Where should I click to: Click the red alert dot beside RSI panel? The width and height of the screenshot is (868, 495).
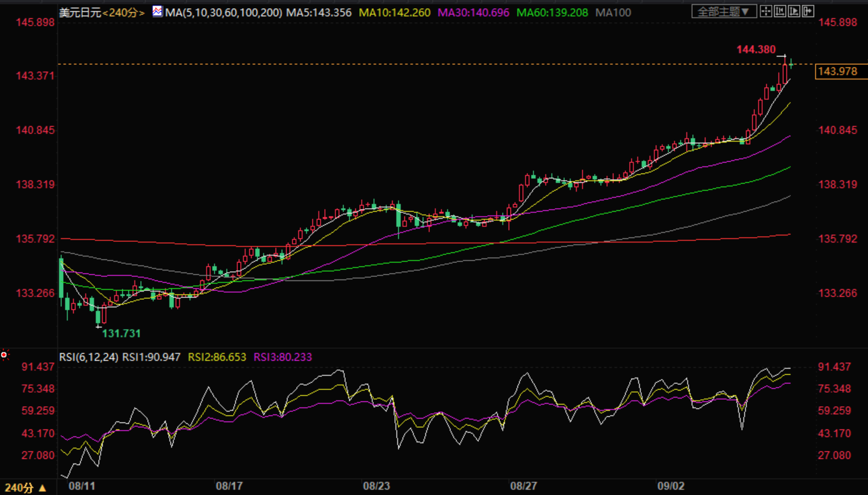click(x=4, y=355)
